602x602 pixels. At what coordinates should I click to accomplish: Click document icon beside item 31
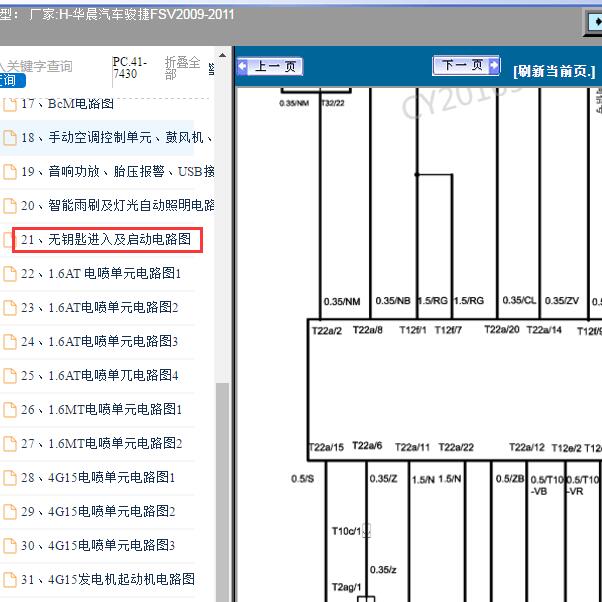coord(10,580)
